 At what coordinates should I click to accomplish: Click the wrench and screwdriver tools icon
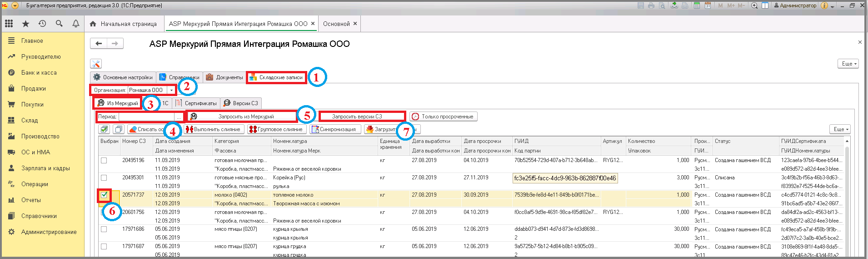pos(95,64)
